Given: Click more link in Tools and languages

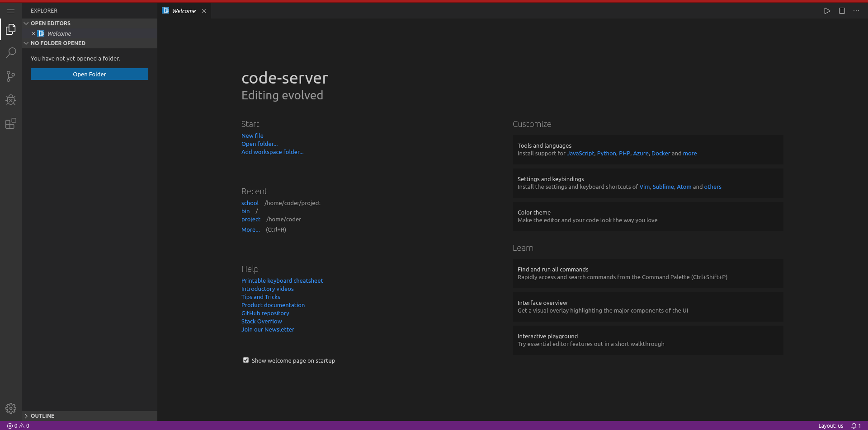Looking at the screenshot, I should tap(690, 153).
